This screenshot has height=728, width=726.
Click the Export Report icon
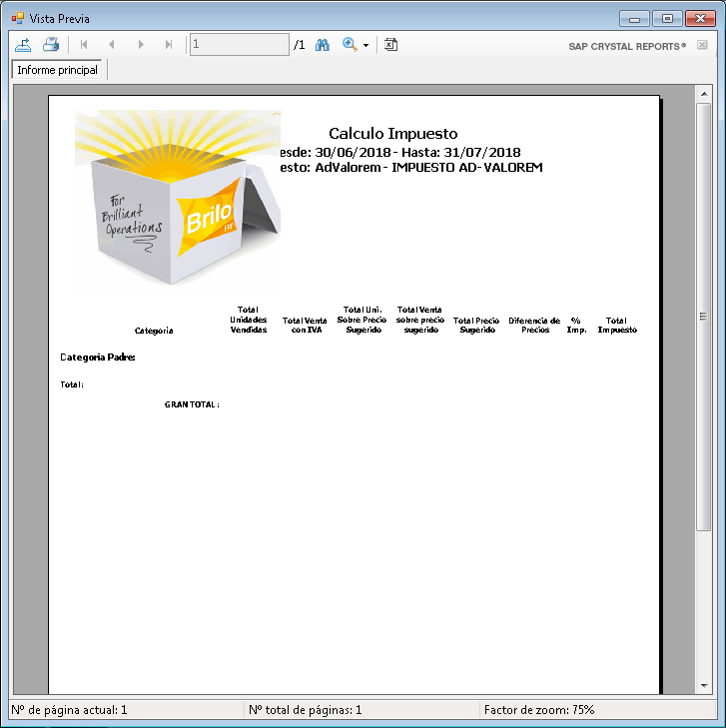23,45
